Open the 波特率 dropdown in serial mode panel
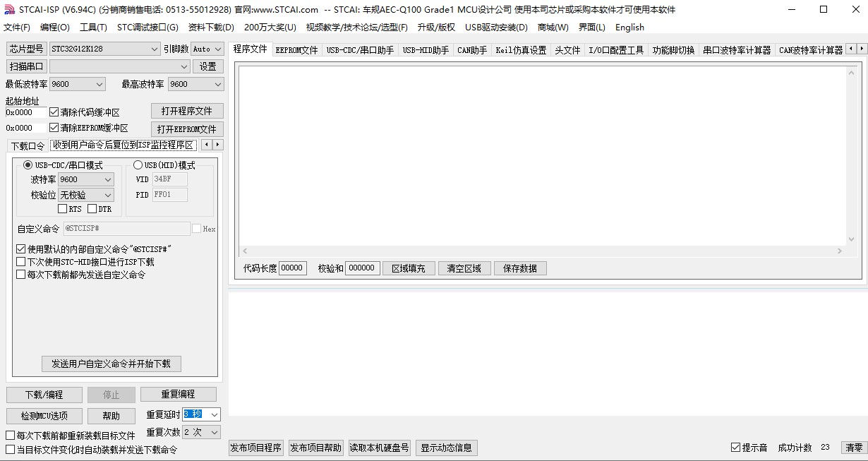868x461 pixels. point(86,179)
